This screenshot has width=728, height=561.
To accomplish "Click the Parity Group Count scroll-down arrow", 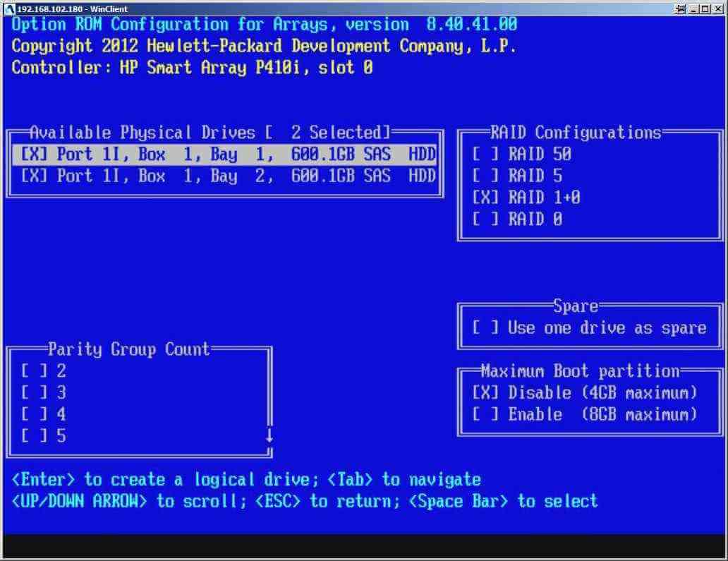I will pos(269,435).
